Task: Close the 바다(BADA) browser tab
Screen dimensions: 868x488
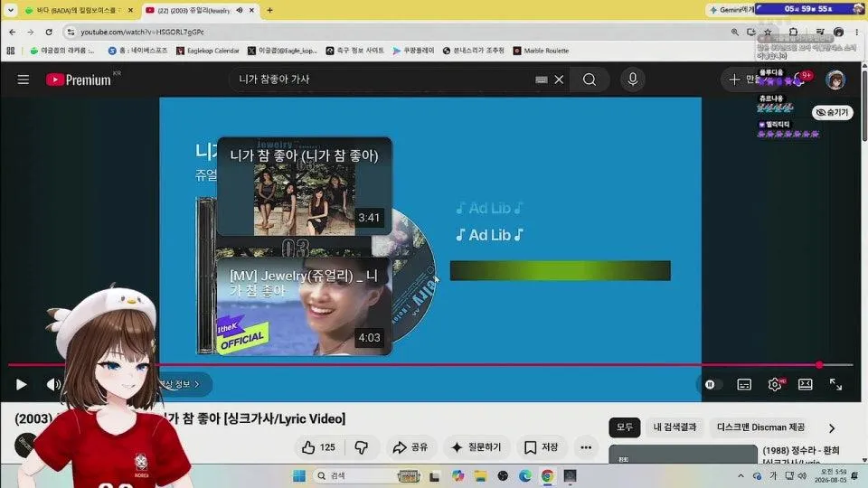Action: pyautogui.click(x=130, y=10)
